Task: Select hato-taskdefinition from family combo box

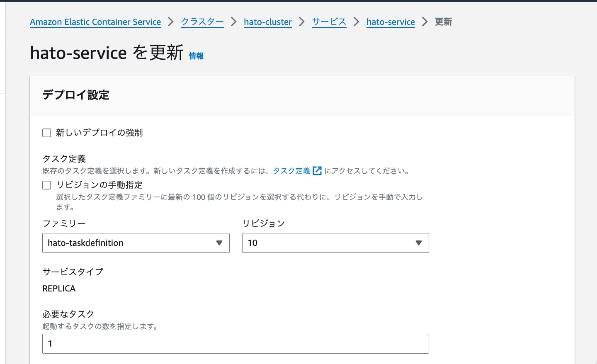Action: click(124, 243)
